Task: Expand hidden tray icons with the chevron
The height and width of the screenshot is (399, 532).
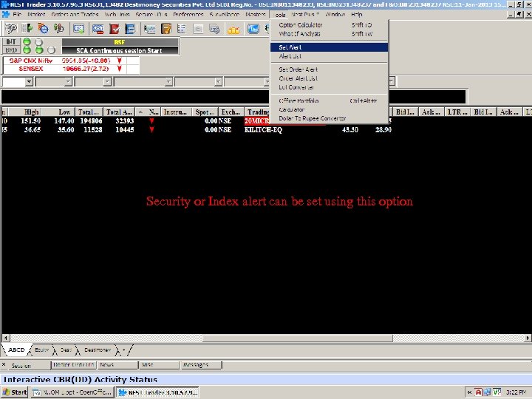Action: click(470, 392)
